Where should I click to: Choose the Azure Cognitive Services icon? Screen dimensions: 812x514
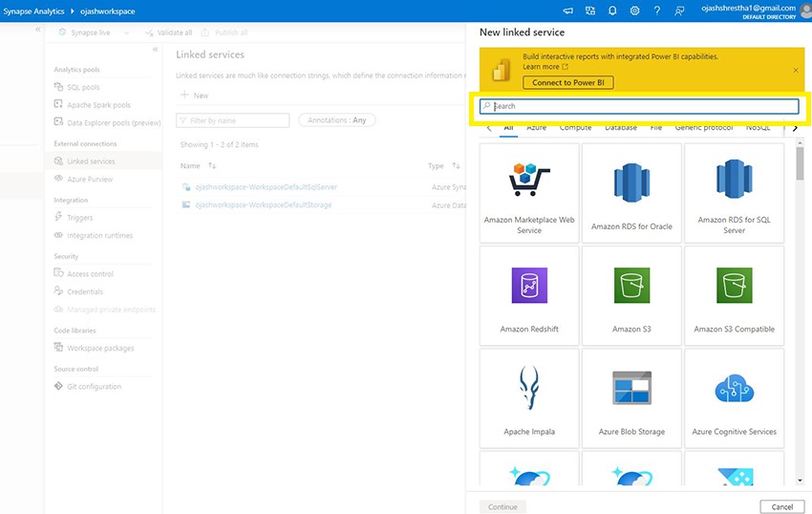(735, 389)
